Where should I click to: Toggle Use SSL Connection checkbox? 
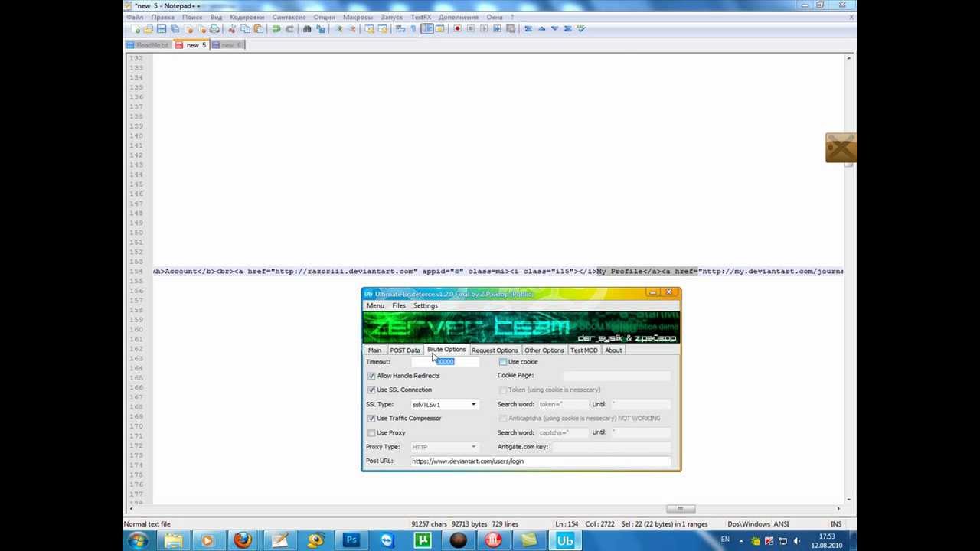click(371, 390)
